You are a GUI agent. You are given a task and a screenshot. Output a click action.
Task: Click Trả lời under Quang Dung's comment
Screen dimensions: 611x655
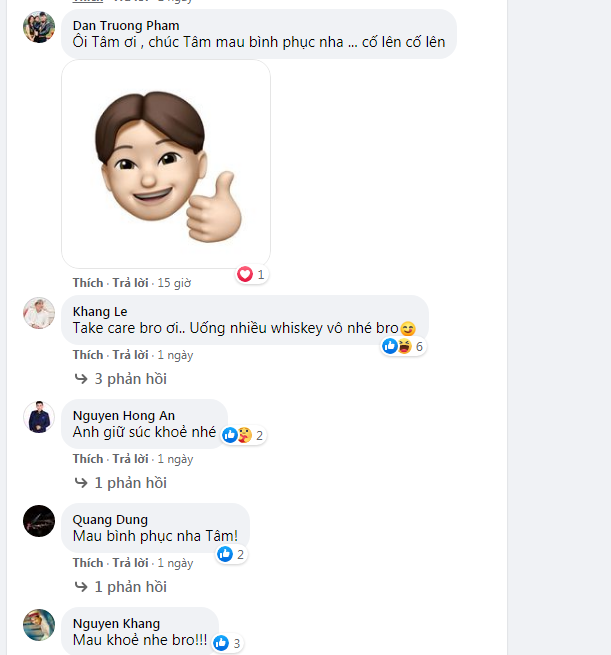(130, 563)
